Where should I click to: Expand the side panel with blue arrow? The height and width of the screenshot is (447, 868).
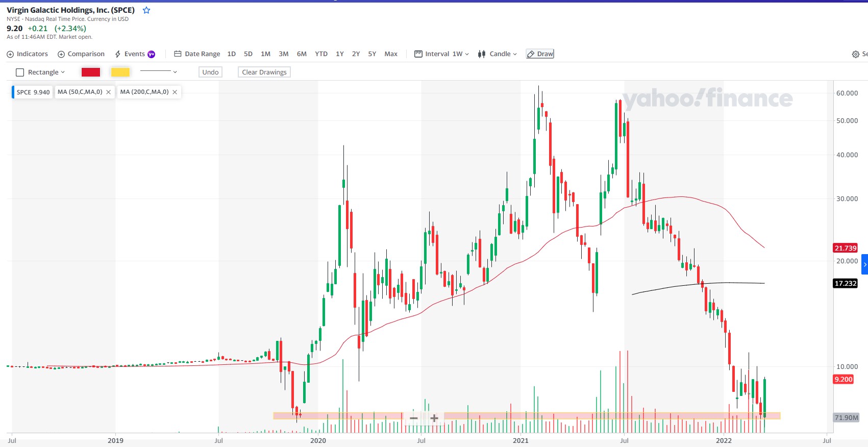coord(864,264)
